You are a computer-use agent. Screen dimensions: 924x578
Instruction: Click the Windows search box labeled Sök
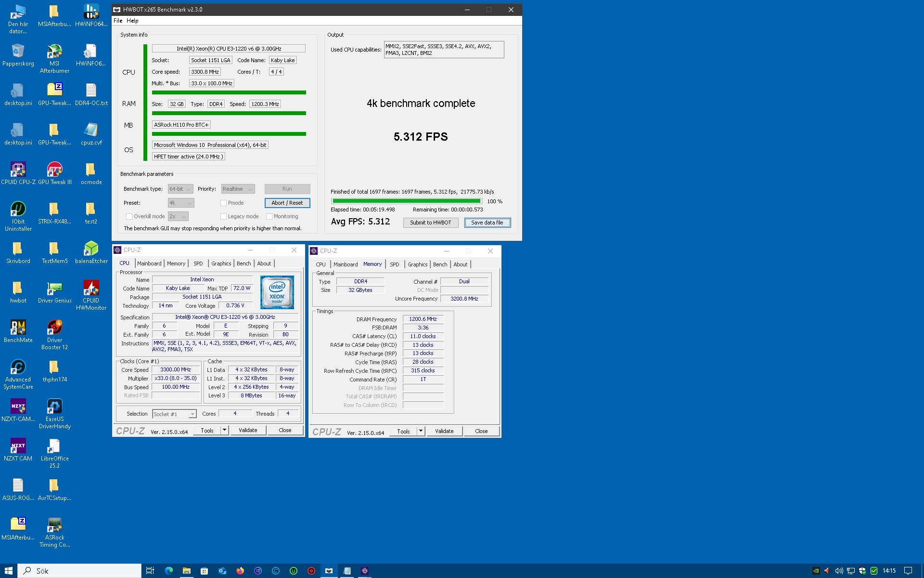tap(80, 571)
